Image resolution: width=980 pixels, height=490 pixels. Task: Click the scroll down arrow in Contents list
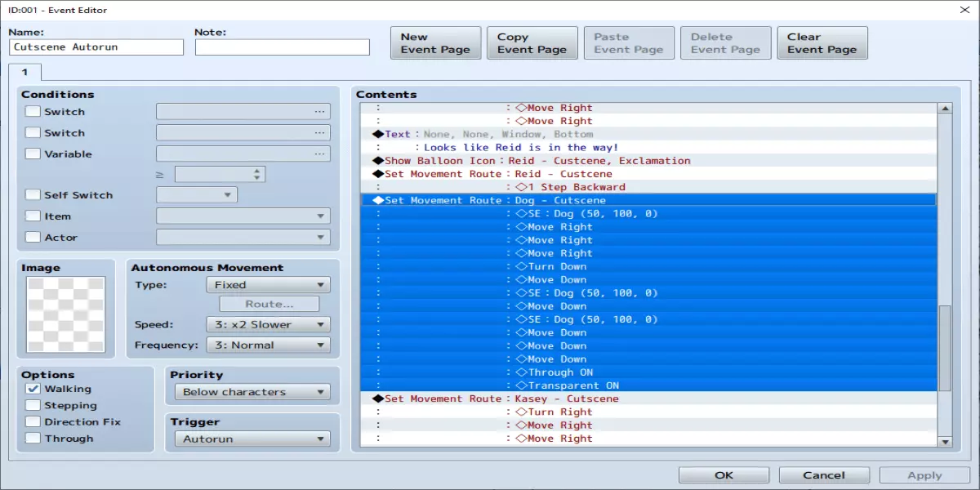pyautogui.click(x=945, y=441)
